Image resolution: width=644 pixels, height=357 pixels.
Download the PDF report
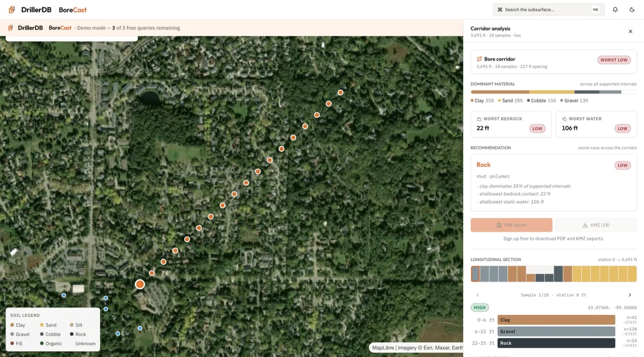click(511, 225)
